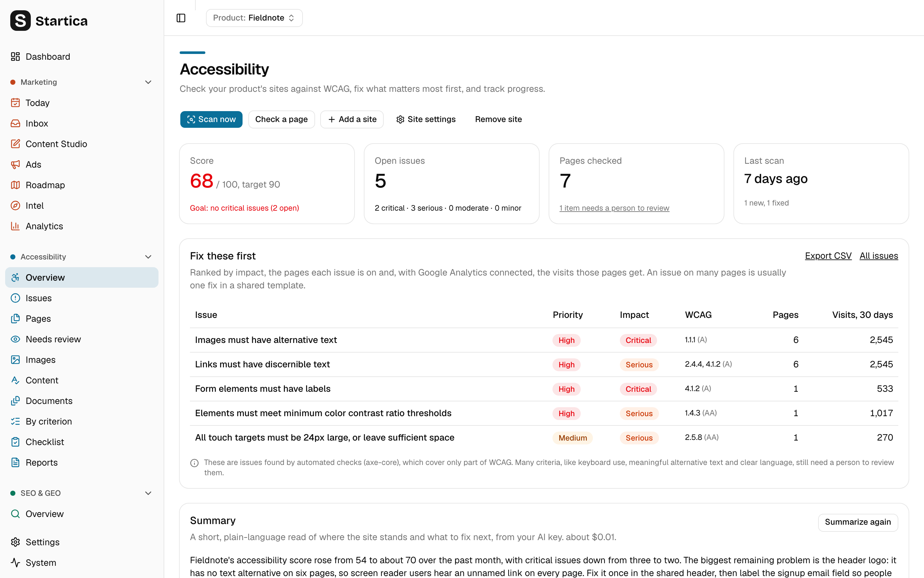Click Check a page button
Screen dimensions: 924x578
point(281,119)
